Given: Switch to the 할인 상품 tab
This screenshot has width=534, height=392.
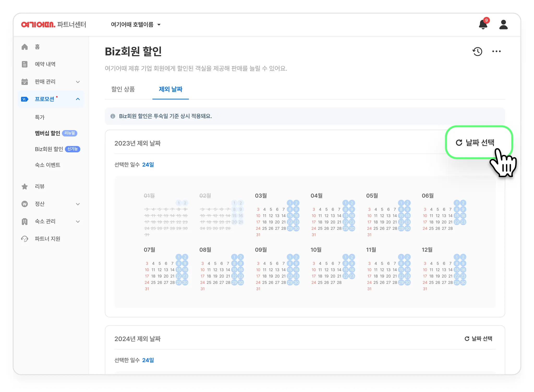Looking at the screenshot, I should (x=123, y=89).
